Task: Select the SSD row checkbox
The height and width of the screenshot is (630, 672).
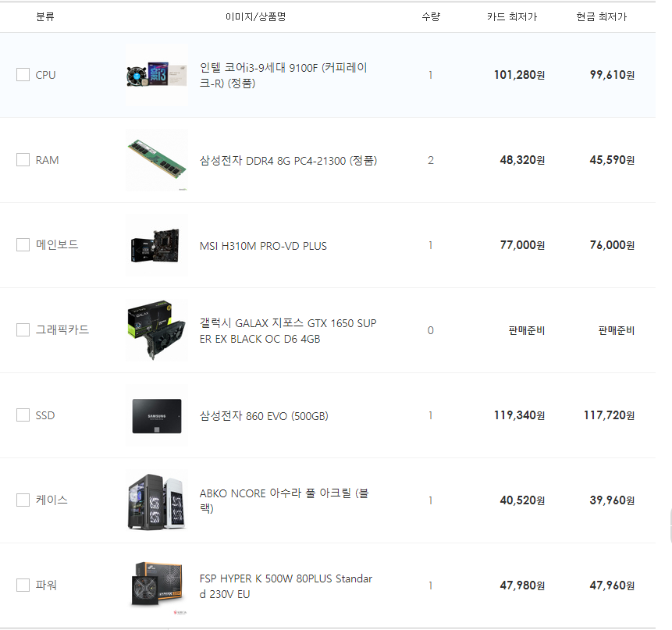Action: (x=23, y=415)
